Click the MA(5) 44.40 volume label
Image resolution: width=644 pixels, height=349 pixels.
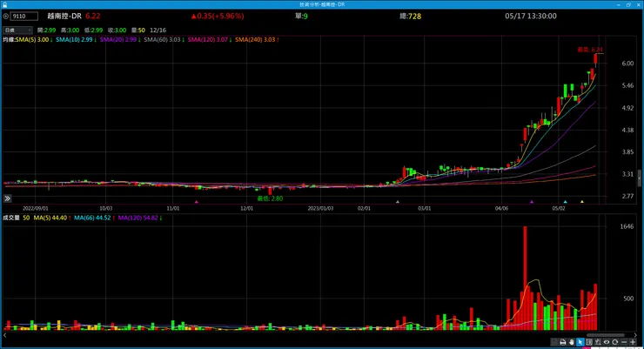(x=52, y=218)
